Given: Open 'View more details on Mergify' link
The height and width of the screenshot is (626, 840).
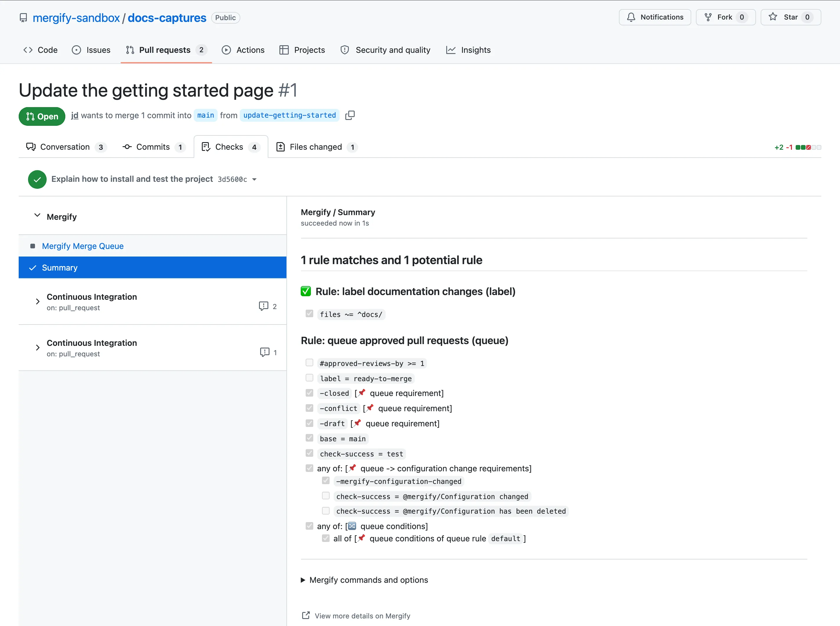Looking at the screenshot, I should [x=363, y=616].
